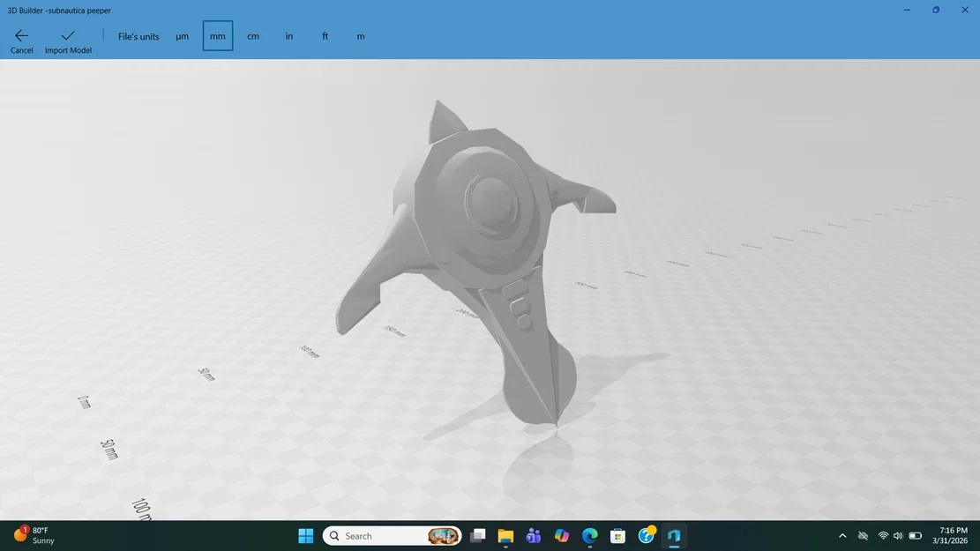Select µm as the import unit
The image size is (980, 551).
[182, 36]
